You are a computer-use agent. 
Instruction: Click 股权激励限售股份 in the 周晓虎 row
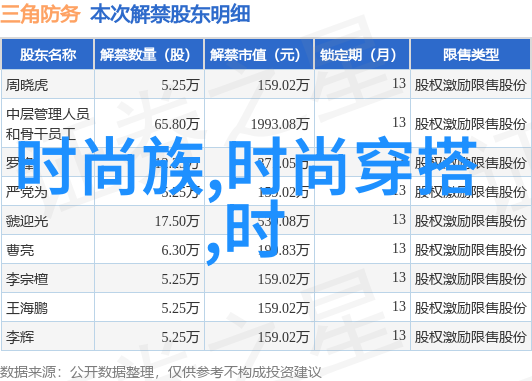[x=470, y=85]
